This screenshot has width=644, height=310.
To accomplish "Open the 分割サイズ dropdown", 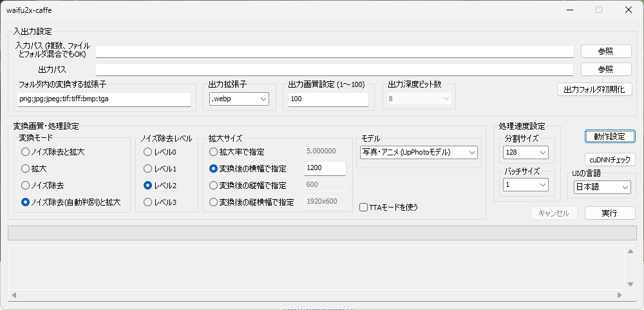I will 525,153.
